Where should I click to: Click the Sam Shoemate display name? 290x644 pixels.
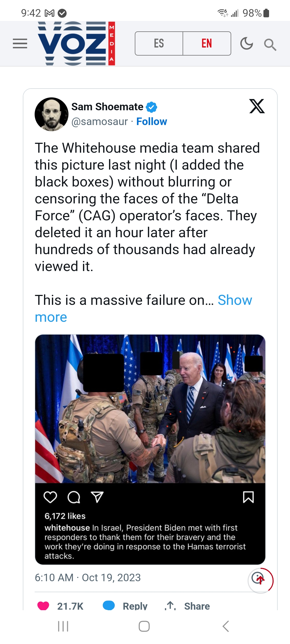coord(107,107)
